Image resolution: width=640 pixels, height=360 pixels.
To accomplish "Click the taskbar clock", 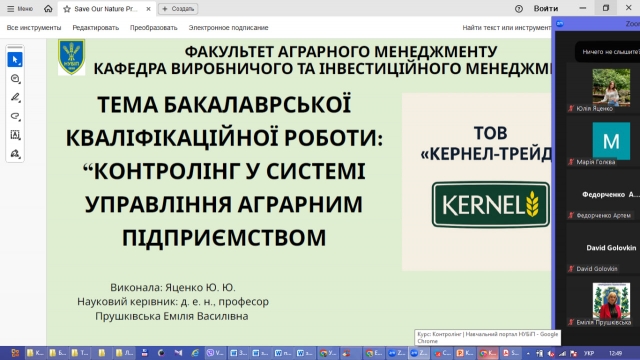I will coord(615,353).
